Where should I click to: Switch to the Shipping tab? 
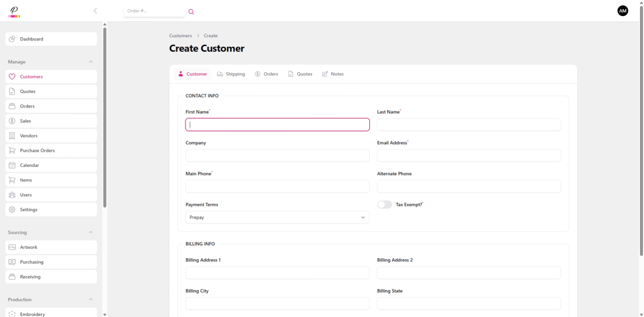click(231, 74)
